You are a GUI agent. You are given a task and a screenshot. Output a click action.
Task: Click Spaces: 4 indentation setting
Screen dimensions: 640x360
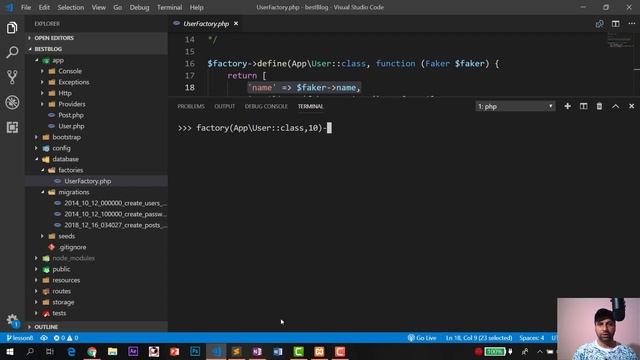531,338
